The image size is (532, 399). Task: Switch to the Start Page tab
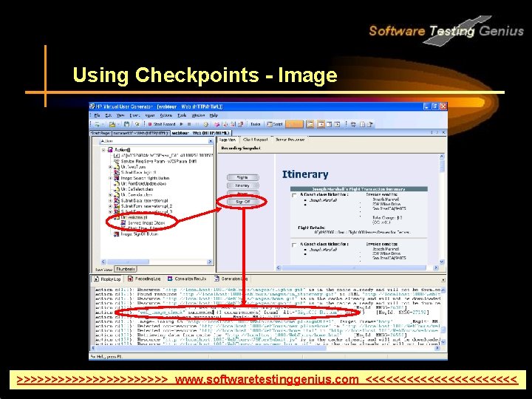point(100,133)
